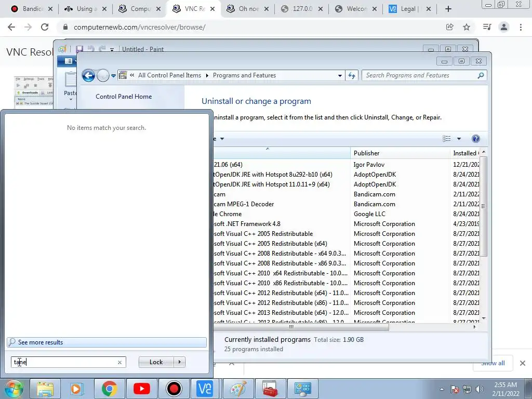Click horizontal scrollbar in program list
532x399 pixels.
301,327
